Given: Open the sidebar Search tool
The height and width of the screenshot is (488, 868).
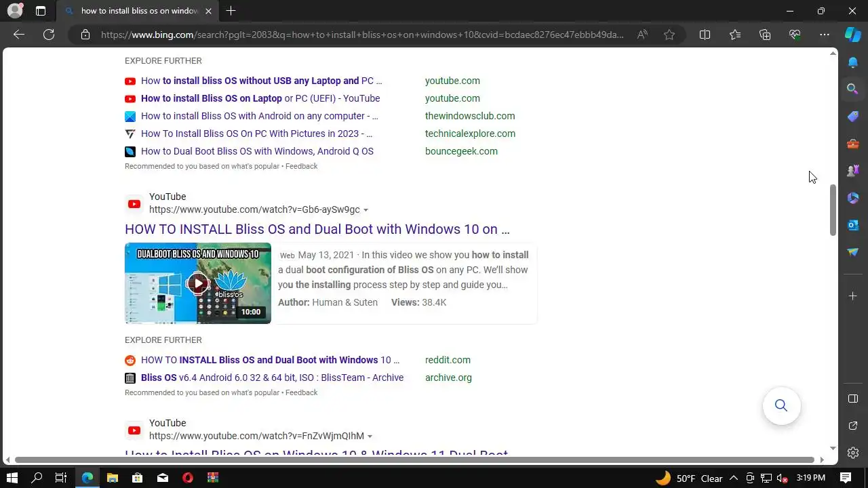Looking at the screenshot, I should tap(853, 89).
